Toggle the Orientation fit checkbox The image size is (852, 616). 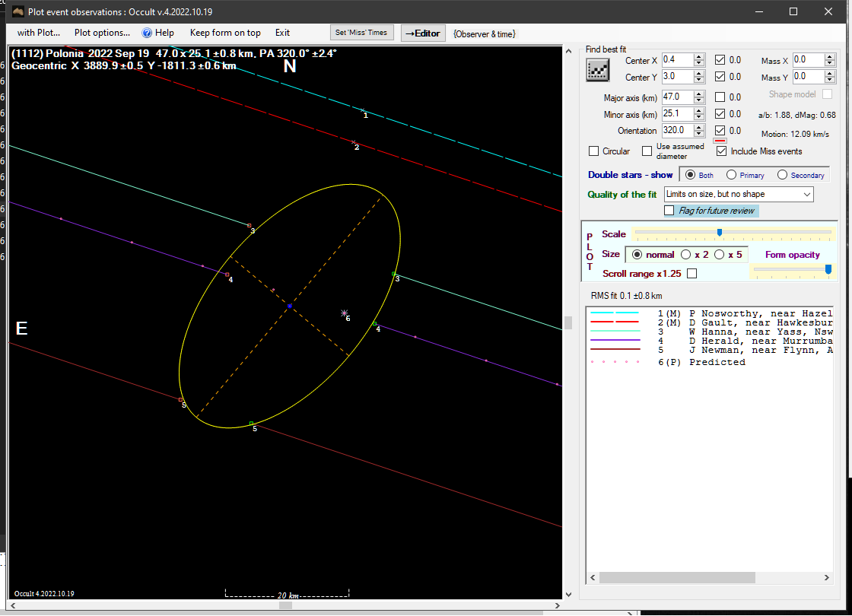pos(720,130)
